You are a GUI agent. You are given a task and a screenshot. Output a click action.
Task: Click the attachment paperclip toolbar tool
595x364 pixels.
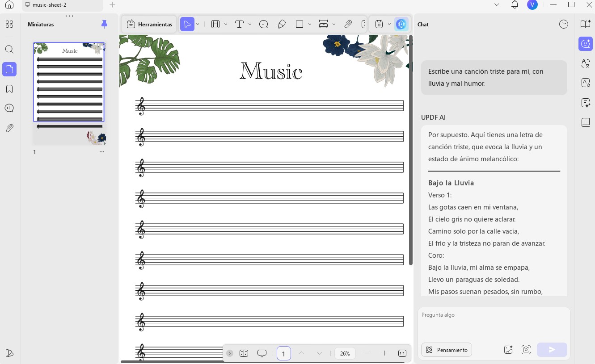point(348,24)
